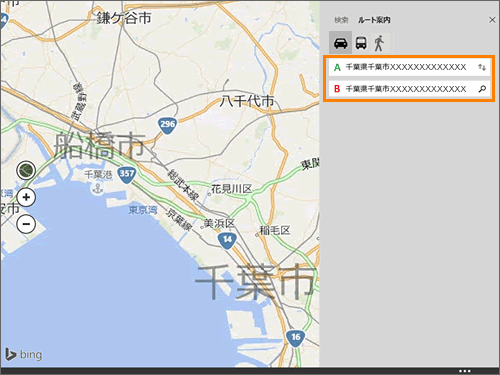Close the route panel with the X
500x375 pixels.
click(492, 20)
